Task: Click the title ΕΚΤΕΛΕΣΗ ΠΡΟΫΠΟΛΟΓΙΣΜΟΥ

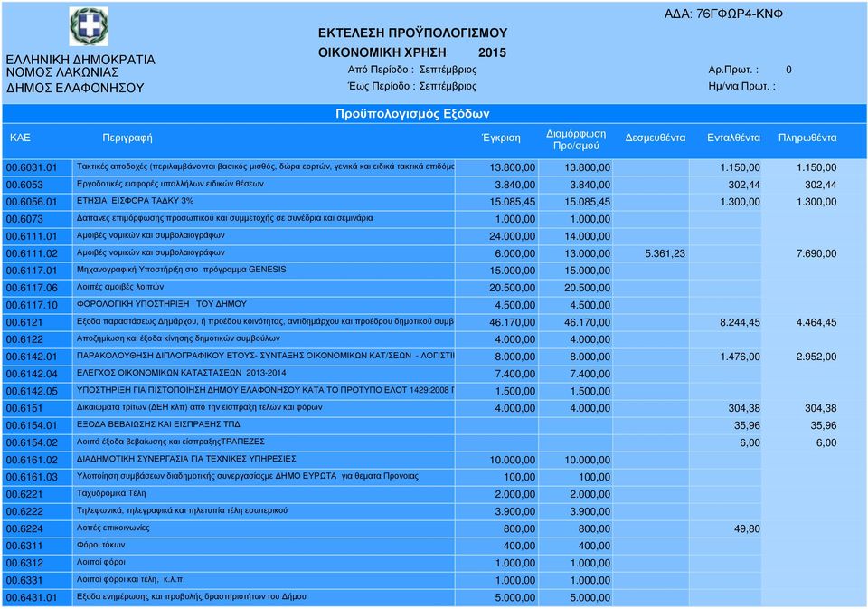Action: click(412, 33)
